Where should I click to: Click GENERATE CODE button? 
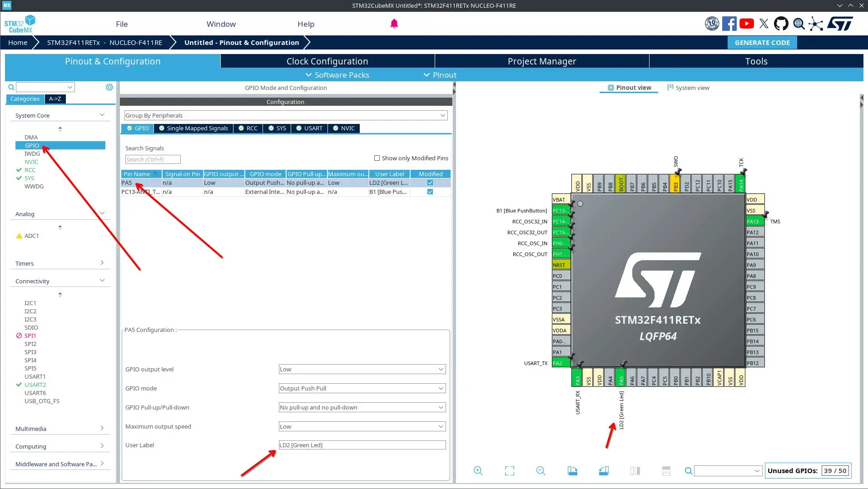click(762, 43)
